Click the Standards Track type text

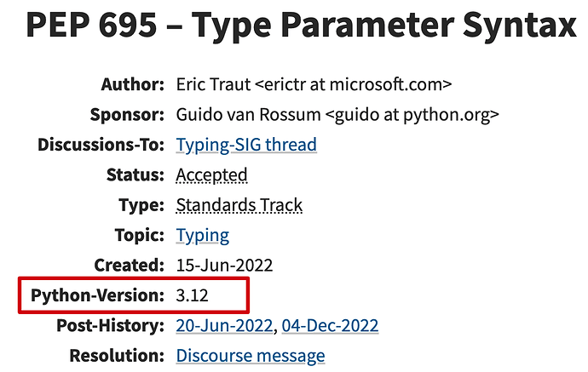239,205
